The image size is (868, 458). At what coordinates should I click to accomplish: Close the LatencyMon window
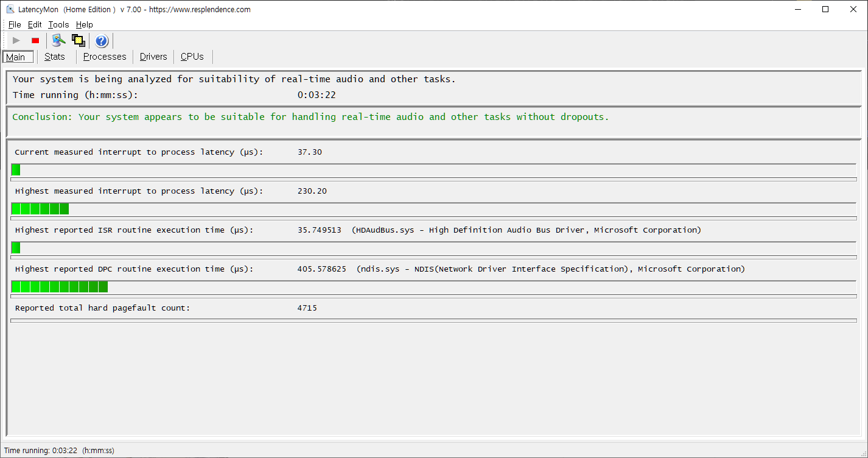click(853, 9)
